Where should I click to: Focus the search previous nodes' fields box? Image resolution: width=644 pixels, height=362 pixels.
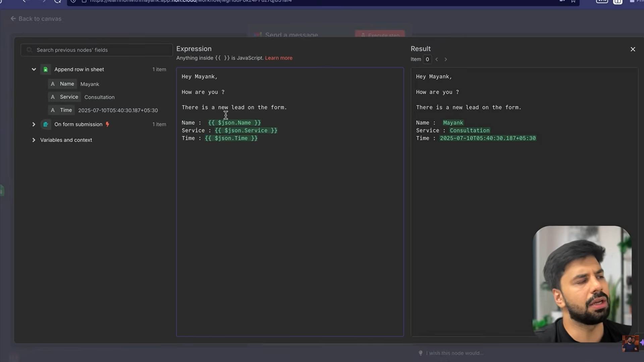[x=97, y=50]
